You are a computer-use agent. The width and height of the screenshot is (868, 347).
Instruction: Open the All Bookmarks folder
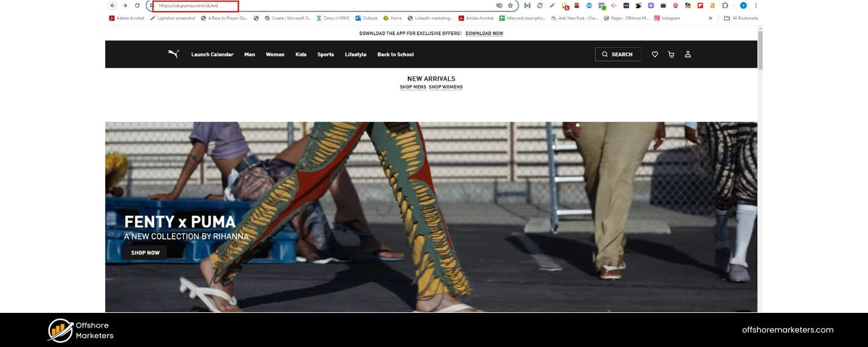[x=741, y=18]
